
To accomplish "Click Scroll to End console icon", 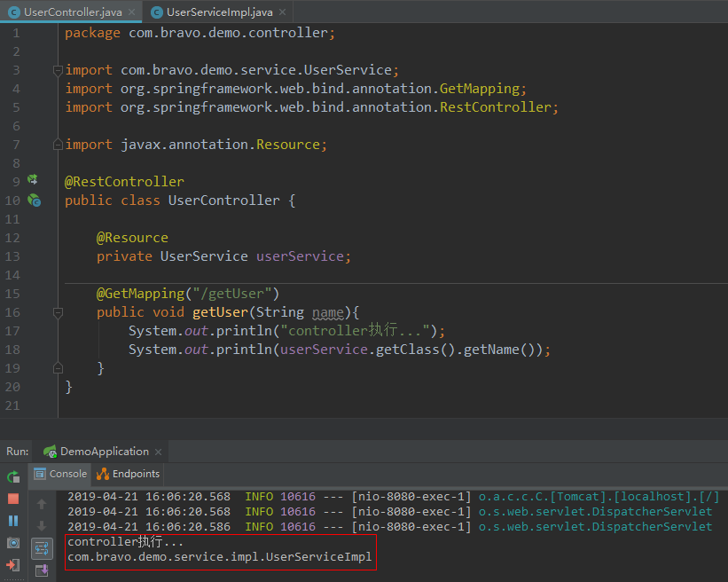I will click(42, 570).
